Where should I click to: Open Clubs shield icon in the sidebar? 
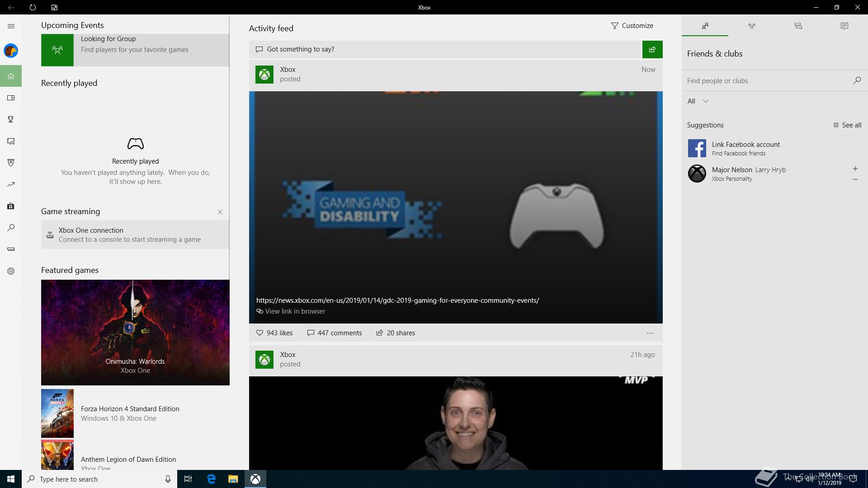[x=11, y=163]
